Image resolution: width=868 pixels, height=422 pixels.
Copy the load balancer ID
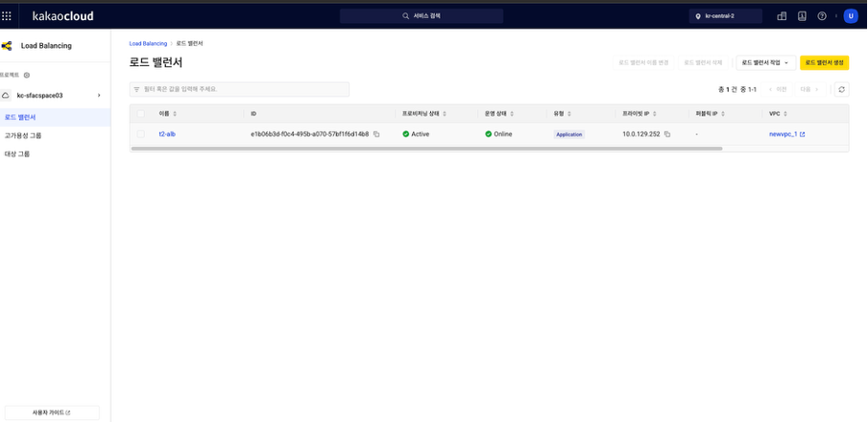(376, 134)
